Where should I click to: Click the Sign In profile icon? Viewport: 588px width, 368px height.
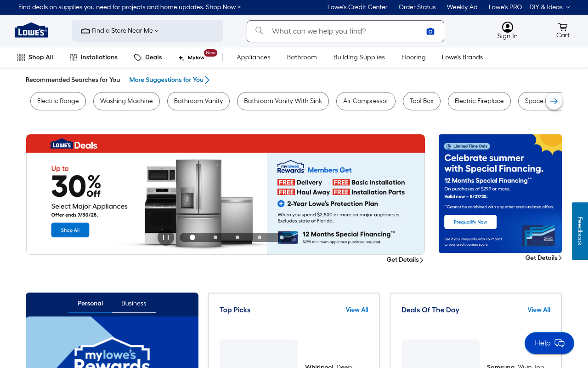(507, 27)
